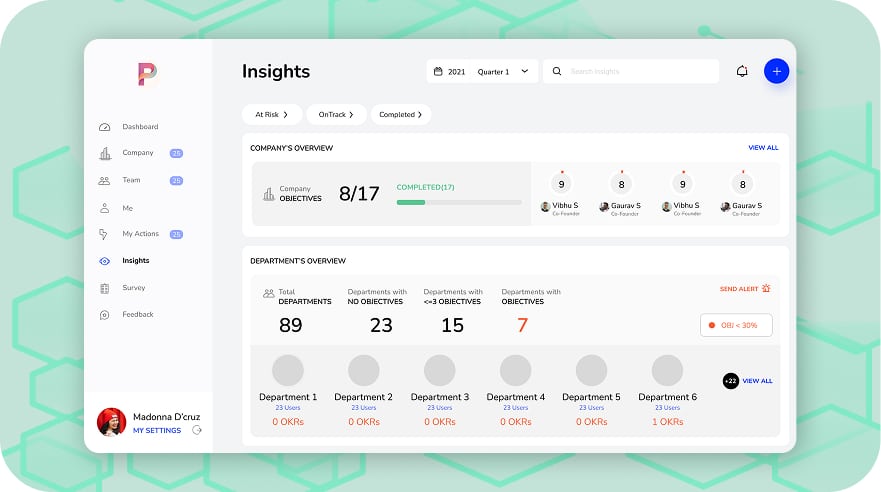This screenshot has height=492, width=881.
Task: Click View All in Company's Overview
Action: pyautogui.click(x=763, y=148)
